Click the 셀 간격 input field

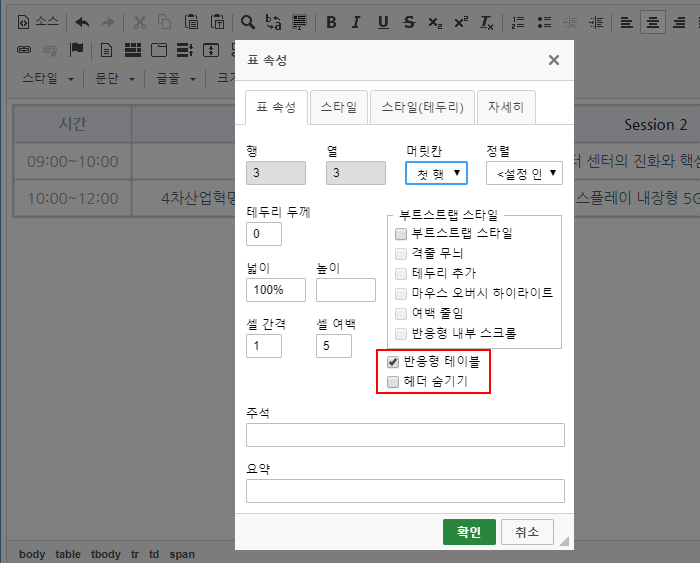(x=264, y=346)
